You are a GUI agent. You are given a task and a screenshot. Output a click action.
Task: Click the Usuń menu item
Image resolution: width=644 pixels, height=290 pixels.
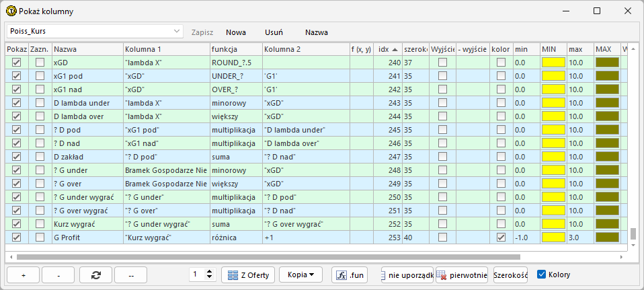[x=274, y=32]
